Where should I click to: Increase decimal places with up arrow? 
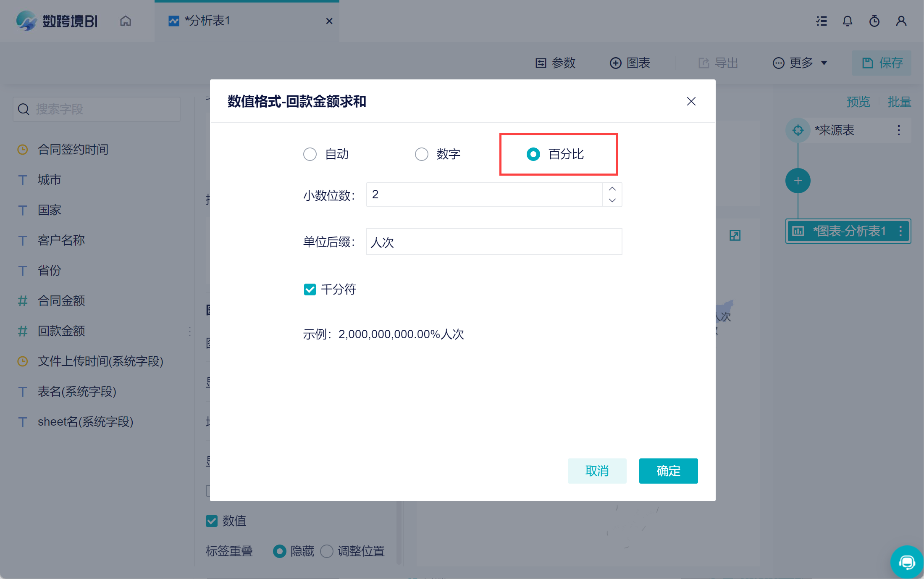(612, 189)
